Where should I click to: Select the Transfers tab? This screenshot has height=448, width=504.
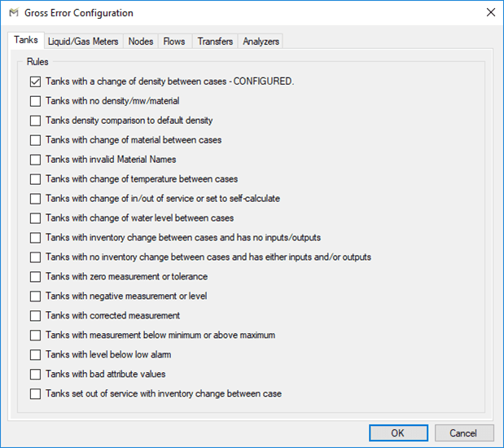215,42
